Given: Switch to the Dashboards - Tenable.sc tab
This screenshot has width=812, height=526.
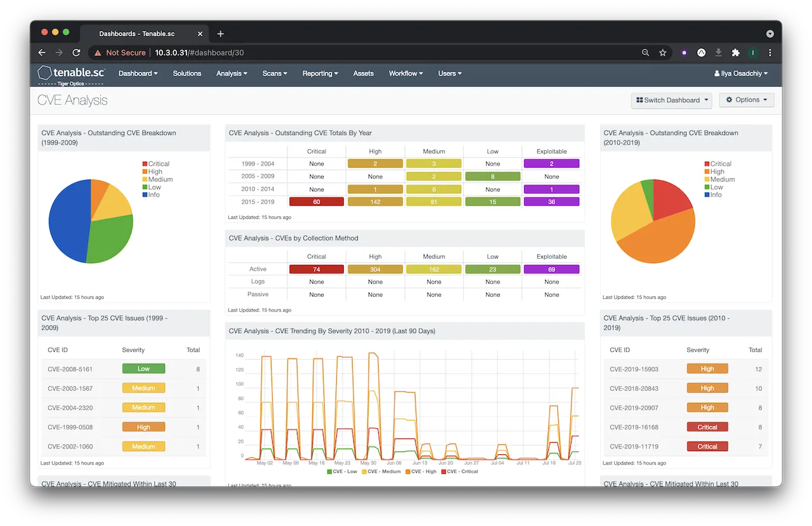Looking at the screenshot, I should 136,34.
